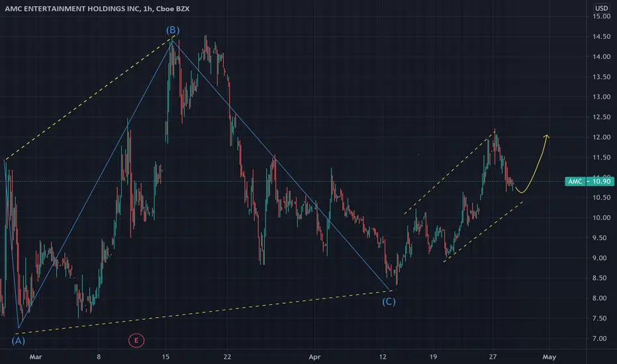Click the 10.00 price axis value
Screen dimensions: 617x364
coord(602,218)
